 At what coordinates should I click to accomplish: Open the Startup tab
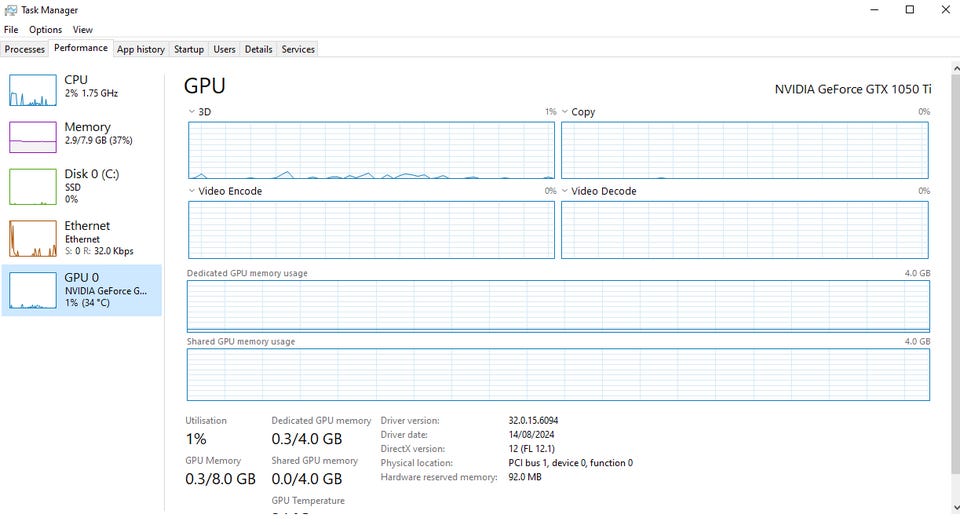[189, 49]
